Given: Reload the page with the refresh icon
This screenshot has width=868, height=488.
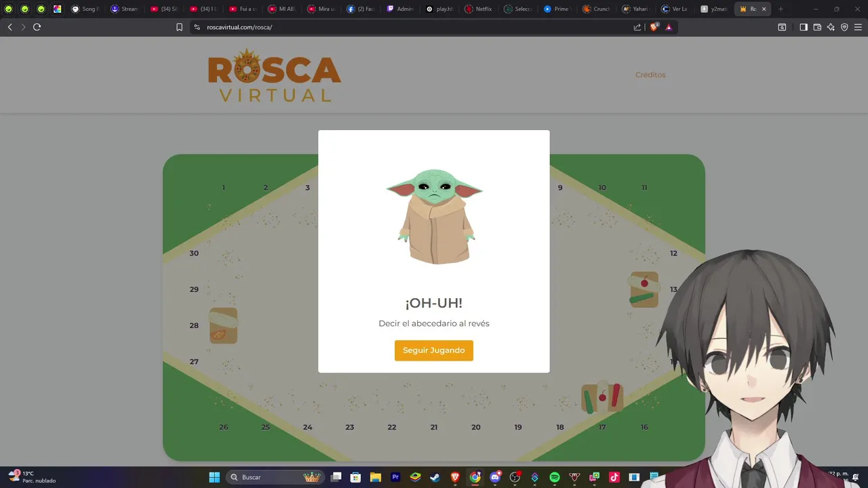Looking at the screenshot, I should 37,27.
